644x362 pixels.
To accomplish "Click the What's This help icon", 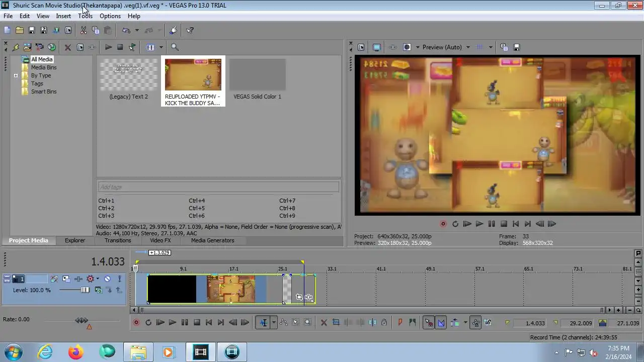I will tap(190, 30).
